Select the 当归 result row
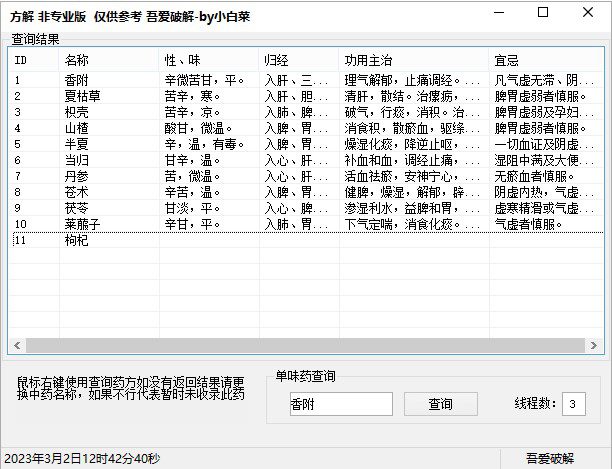The height and width of the screenshot is (469, 612). click(x=306, y=160)
